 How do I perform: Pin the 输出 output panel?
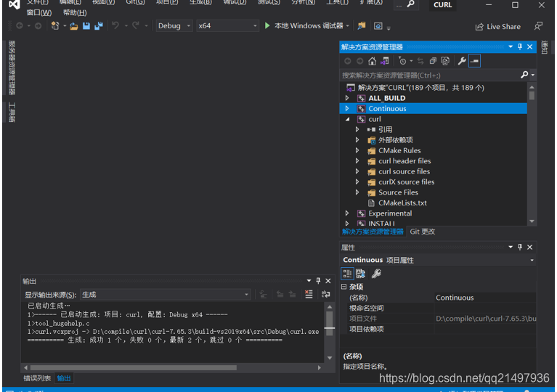coord(318,281)
